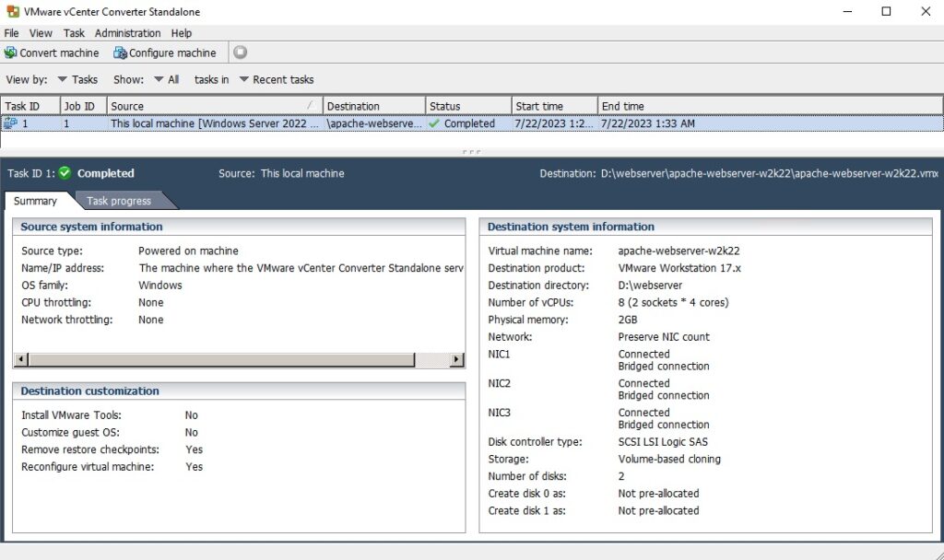The width and height of the screenshot is (944, 560).
Task: Click the 'Install VMware Tools:' label
Action: (x=71, y=415)
